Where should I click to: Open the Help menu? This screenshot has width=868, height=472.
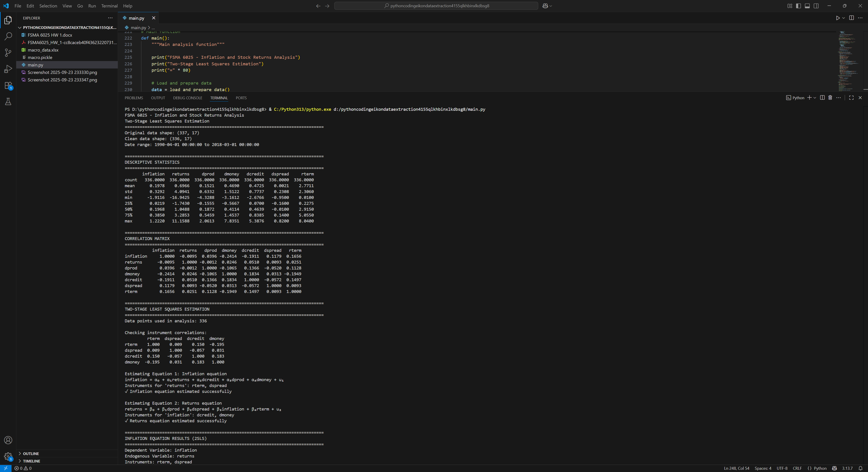(128, 6)
